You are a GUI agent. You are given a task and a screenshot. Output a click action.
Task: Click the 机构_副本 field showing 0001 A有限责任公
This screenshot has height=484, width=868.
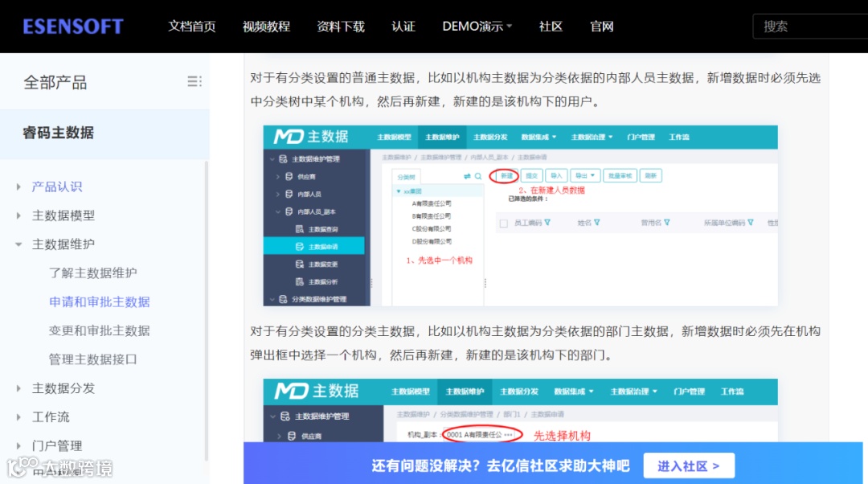coord(481,435)
